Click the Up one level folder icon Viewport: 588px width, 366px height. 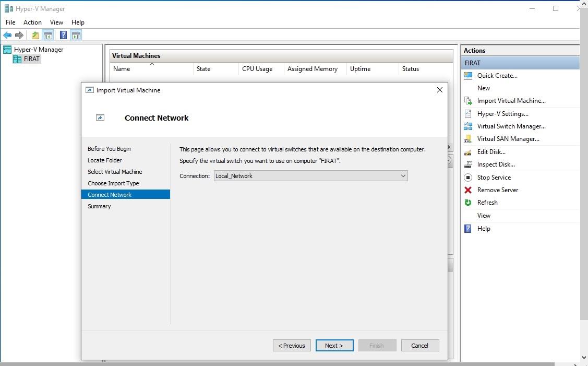click(x=35, y=36)
